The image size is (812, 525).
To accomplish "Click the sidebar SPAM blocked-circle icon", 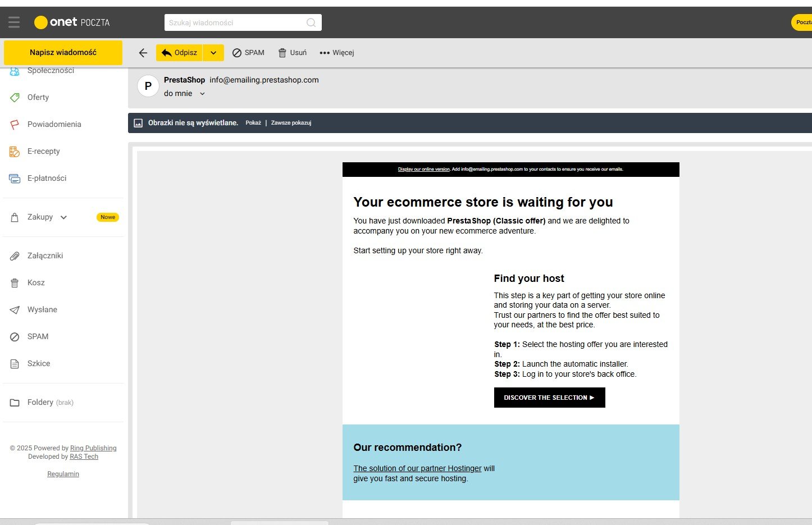I will (x=15, y=337).
